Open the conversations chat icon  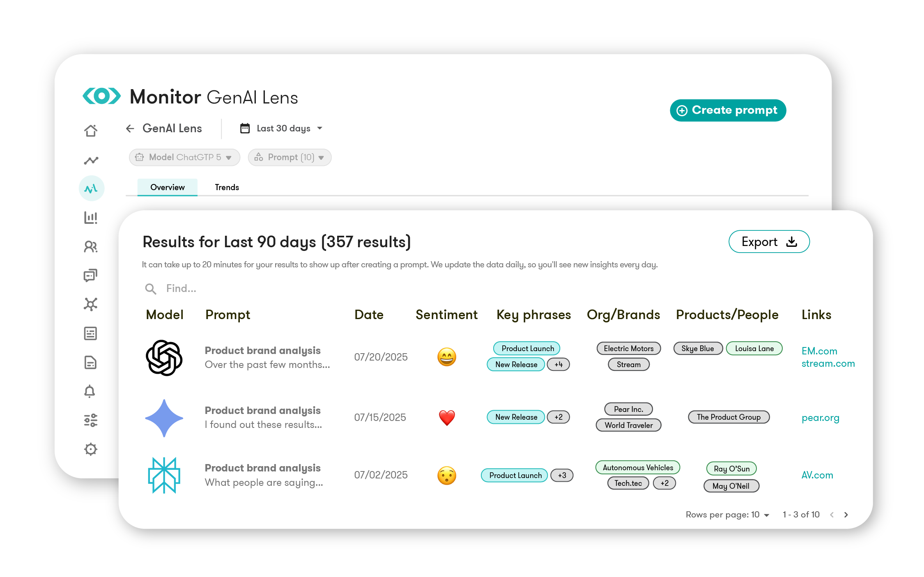(91, 275)
